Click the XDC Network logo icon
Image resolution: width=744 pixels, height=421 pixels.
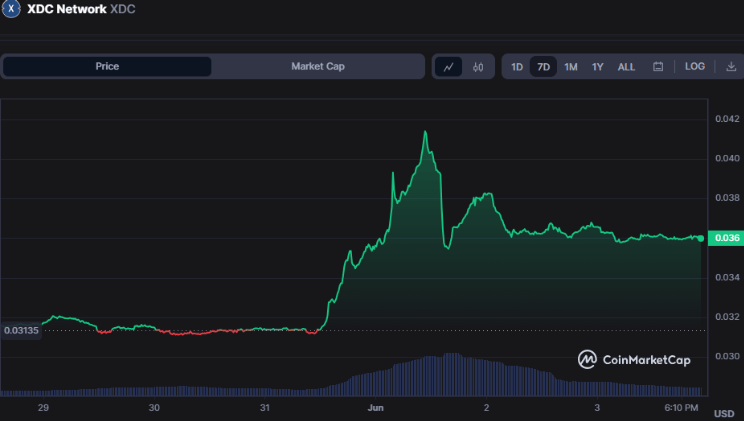(x=11, y=9)
